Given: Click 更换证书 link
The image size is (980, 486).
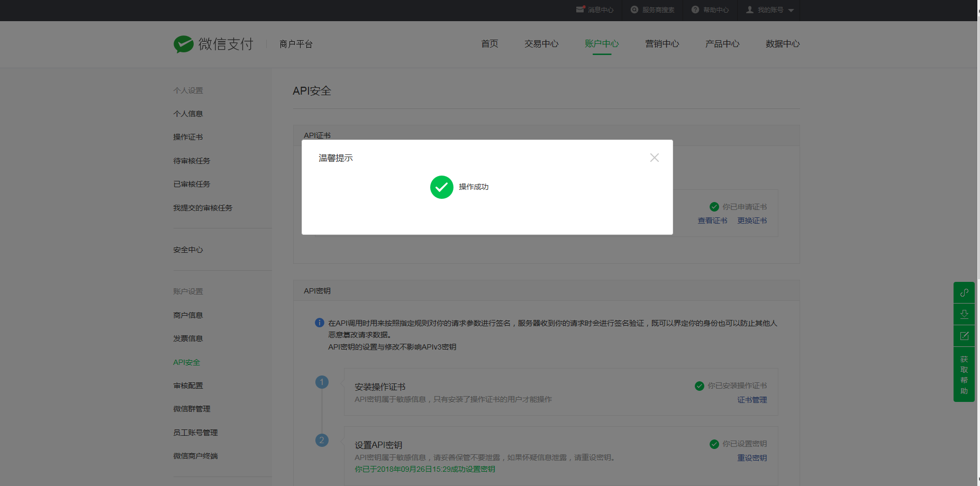Looking at the screenshot, I should [752, 221].
